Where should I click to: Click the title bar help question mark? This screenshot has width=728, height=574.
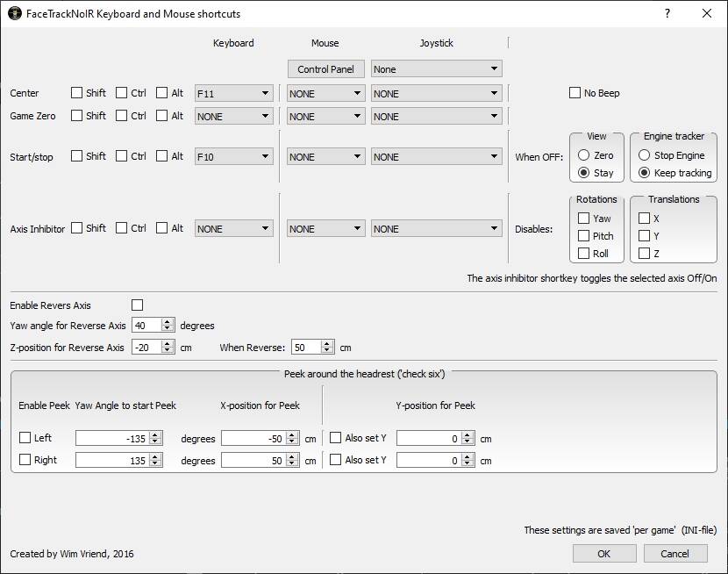point(667,13)
